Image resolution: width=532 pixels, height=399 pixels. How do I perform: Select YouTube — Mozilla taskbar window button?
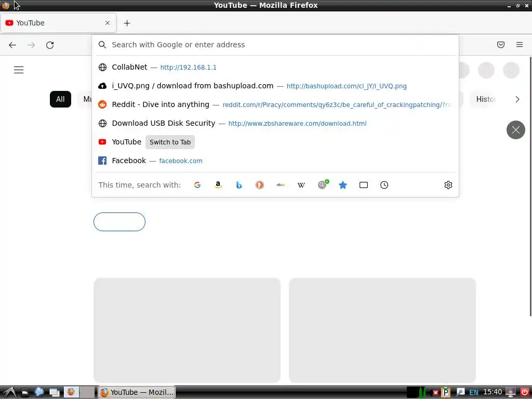pos(137,392)
